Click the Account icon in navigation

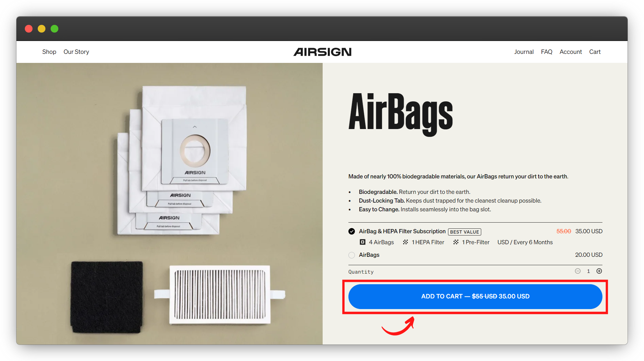(x=571, y=52)
